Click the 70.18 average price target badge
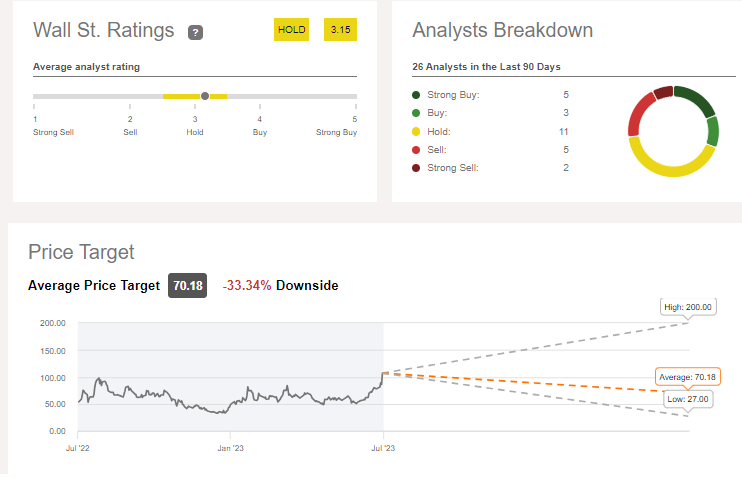This screenshot has height=478, width=742. (x=187, y=286)
